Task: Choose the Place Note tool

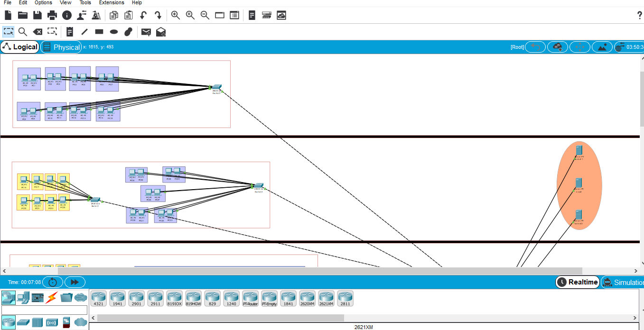Action: coord(70,32)
